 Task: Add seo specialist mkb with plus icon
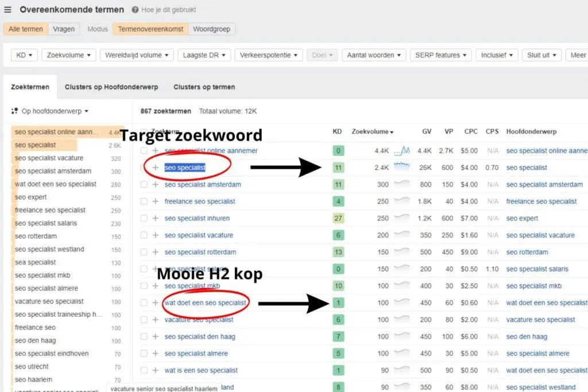156,286
